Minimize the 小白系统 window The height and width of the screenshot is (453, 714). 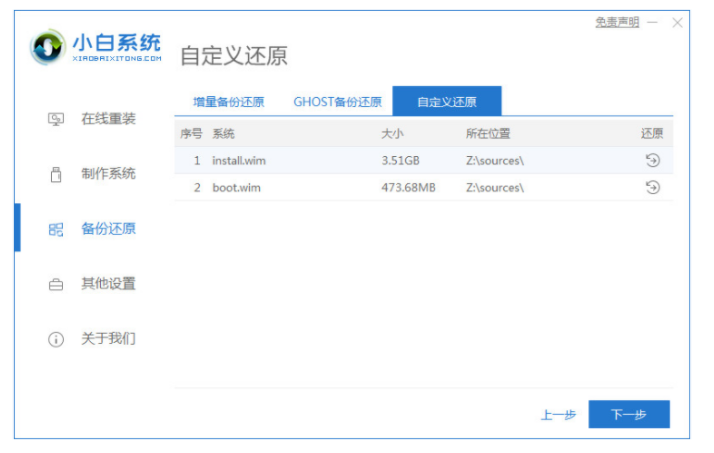(652, 22)
